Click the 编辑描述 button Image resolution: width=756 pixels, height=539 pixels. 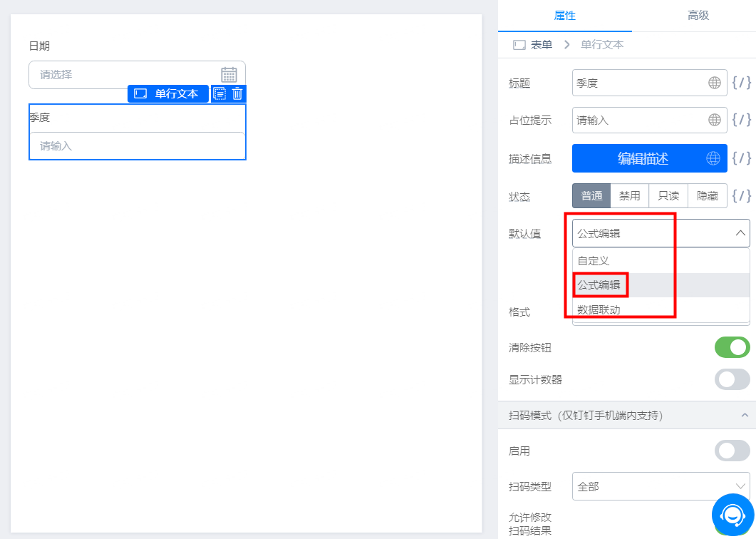click(x=643, y=158)
